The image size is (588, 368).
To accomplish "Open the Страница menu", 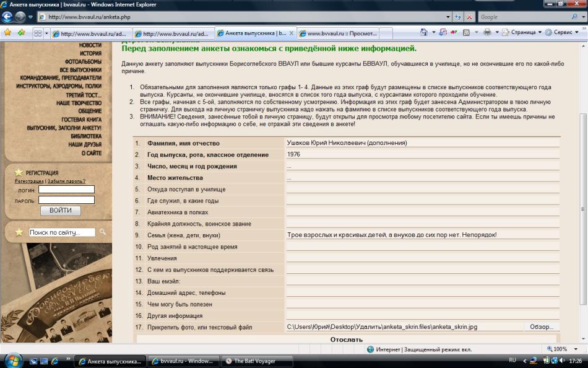I will 522,32.
